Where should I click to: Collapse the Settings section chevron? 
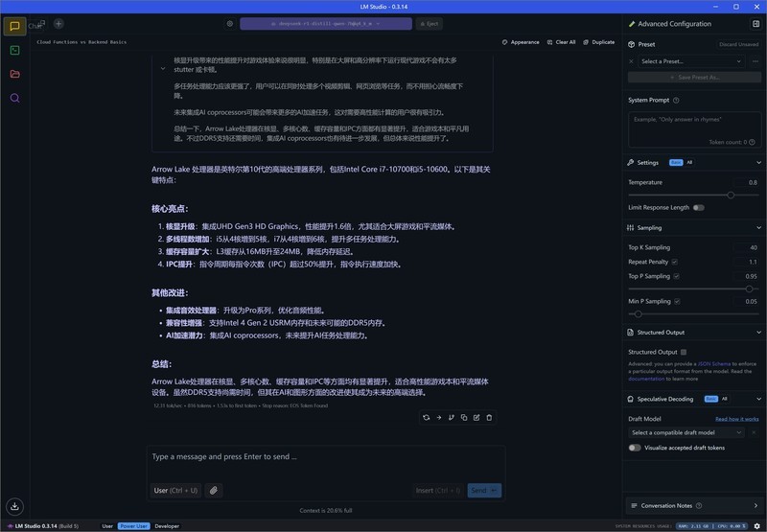(x=758, y=162)
